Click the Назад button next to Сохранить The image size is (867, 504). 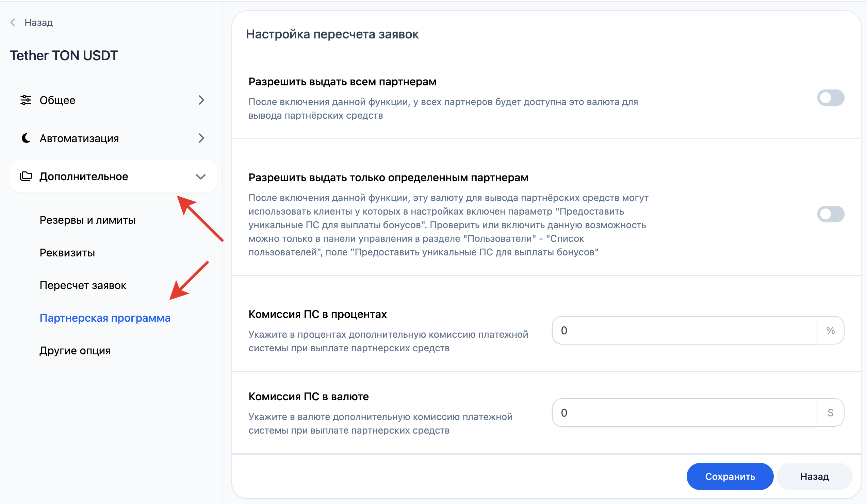[x=815, y=476]
